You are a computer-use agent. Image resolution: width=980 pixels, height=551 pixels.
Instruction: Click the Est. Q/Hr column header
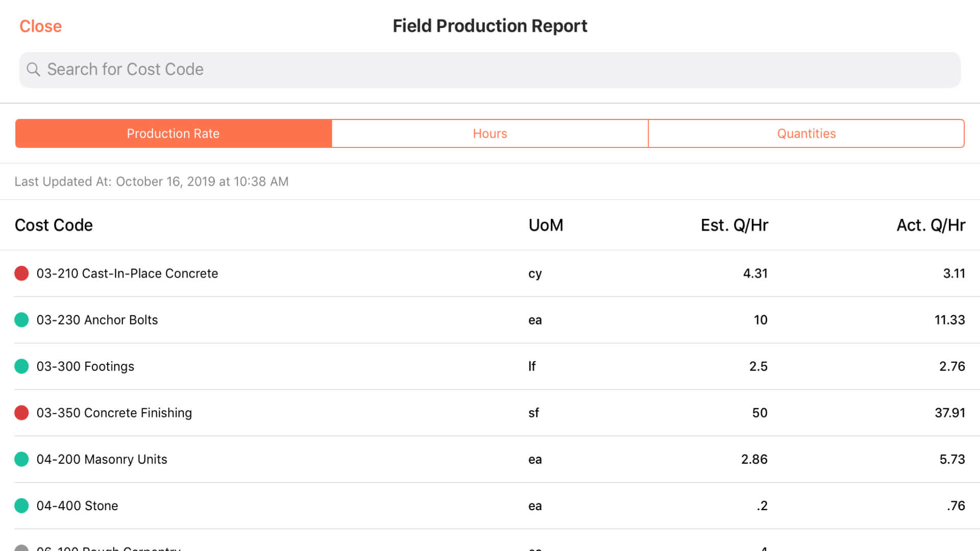[734, 225]
